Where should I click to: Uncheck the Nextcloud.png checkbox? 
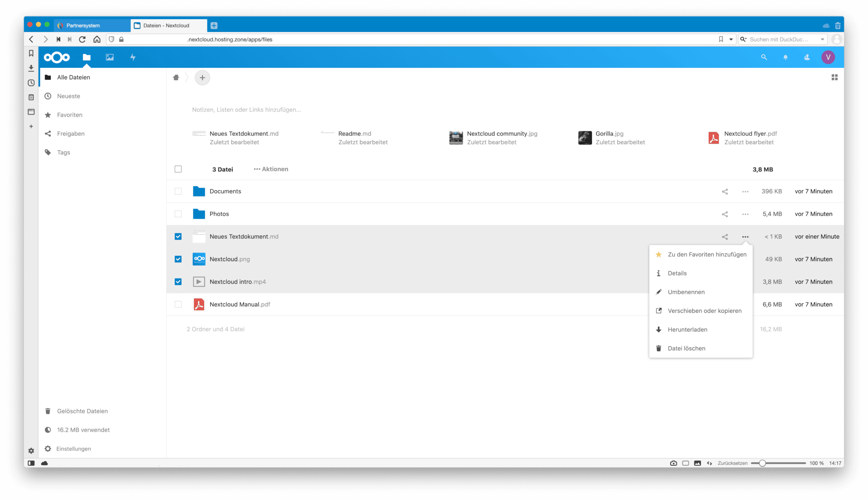[x=178, y=259]
